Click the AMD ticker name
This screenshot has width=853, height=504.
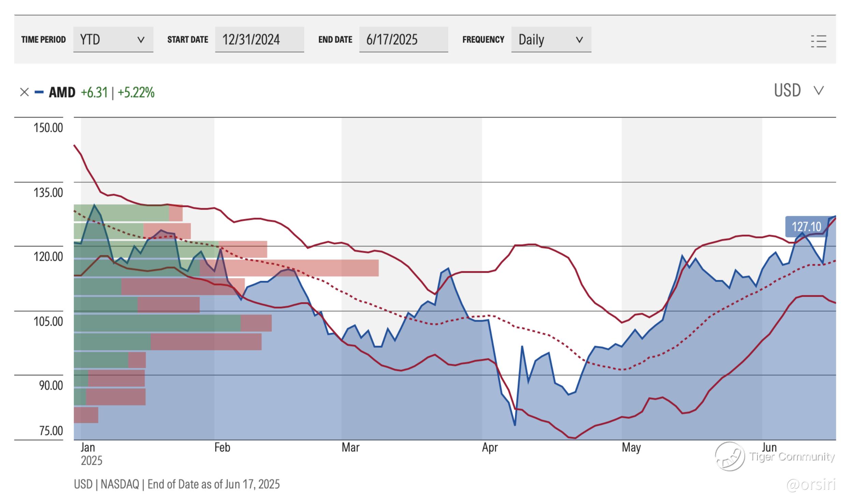click(x=62, y=92)
